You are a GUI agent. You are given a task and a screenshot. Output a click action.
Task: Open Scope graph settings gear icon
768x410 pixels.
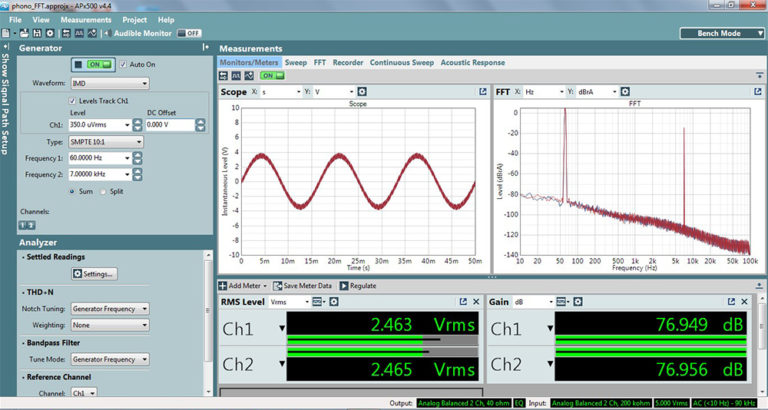click(361, 92)
